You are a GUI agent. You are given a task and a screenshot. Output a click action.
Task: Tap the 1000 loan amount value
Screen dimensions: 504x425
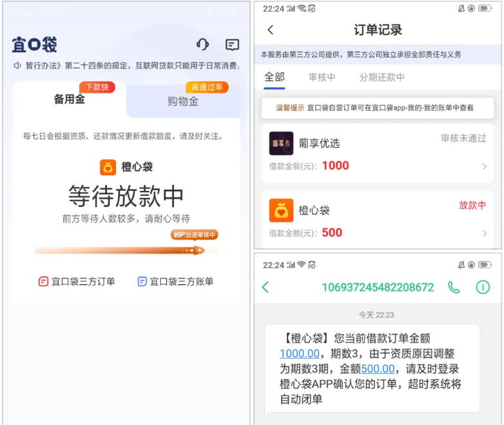coord(336,165)
